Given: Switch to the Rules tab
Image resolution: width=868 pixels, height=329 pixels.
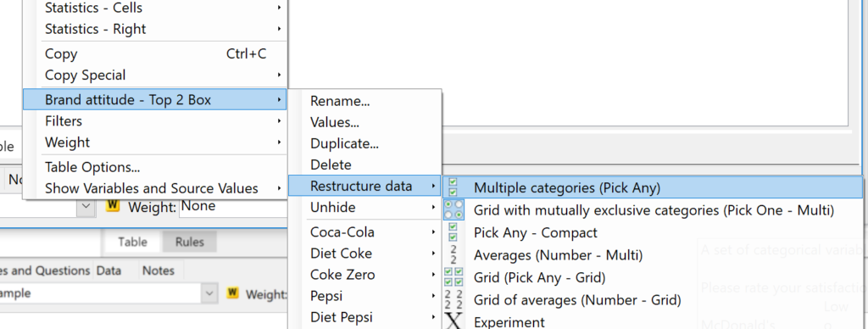Looking at the screenshot, I should point(189,242).
